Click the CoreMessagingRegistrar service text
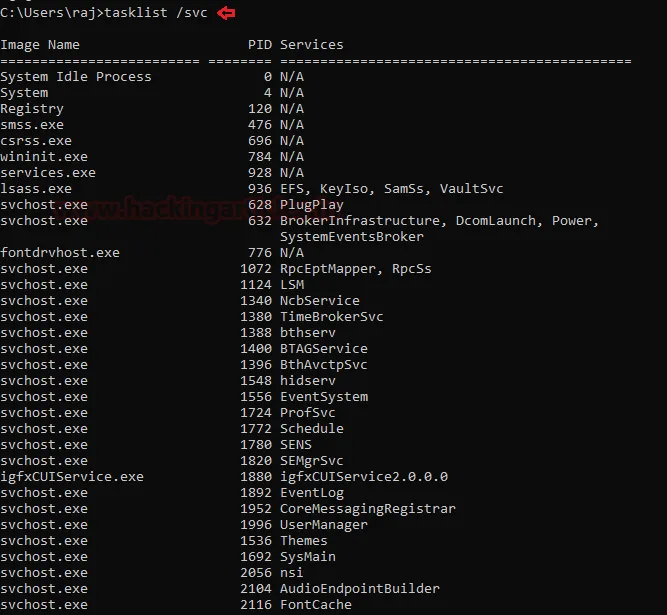 (x=367, y=509)
